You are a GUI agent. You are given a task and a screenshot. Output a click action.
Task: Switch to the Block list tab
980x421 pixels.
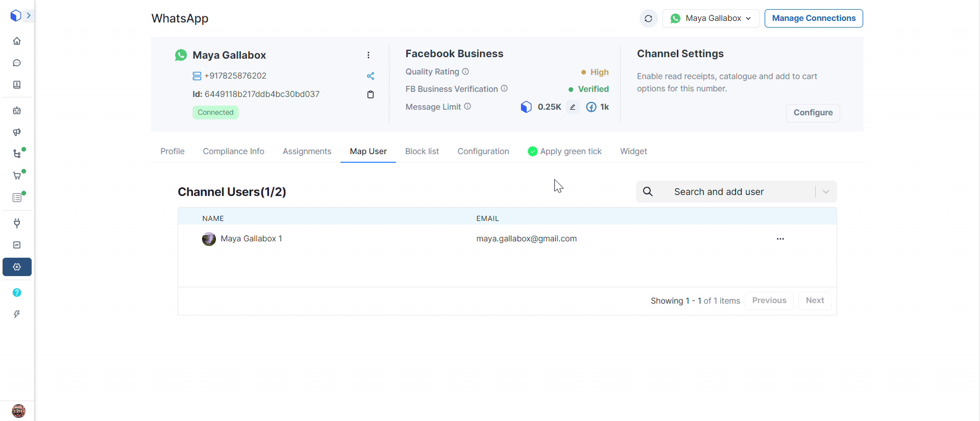pyautogui.click(x=422, y=152)
